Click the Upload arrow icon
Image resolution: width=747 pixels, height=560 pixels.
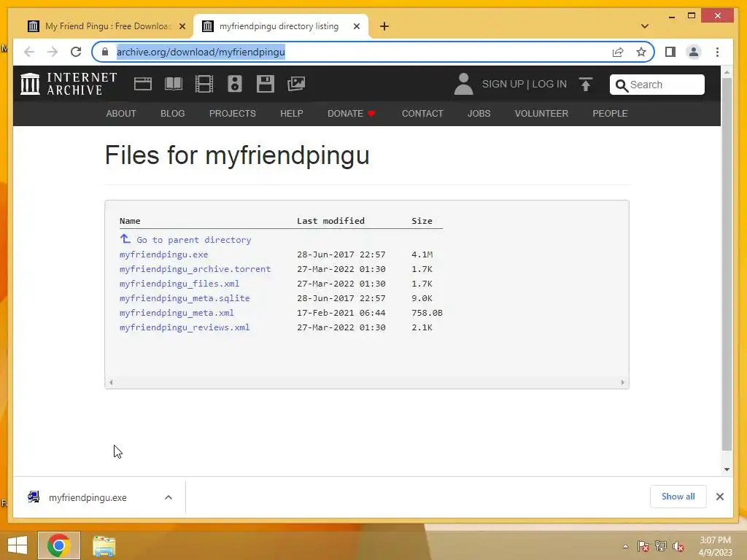pyautogui.click(x=586, y=85)
